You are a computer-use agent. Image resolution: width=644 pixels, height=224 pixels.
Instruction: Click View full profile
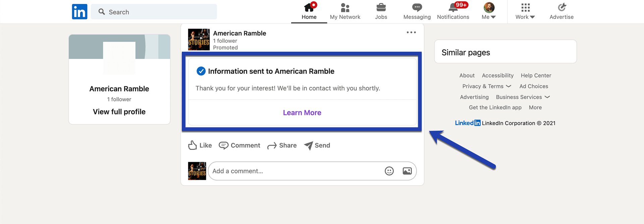click(x=119, y=112)
